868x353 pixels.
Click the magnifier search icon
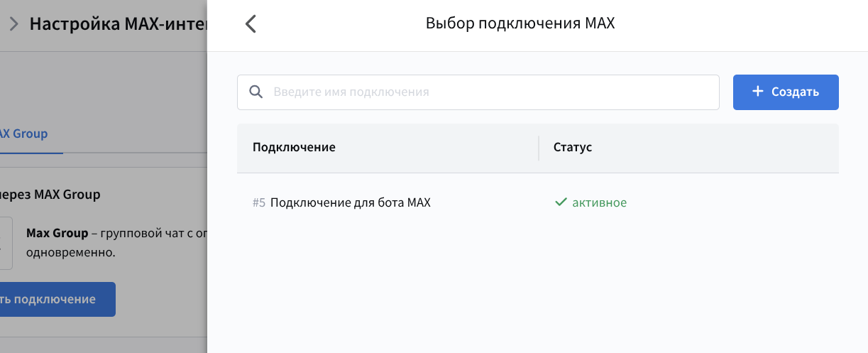(x=256, y=92)
